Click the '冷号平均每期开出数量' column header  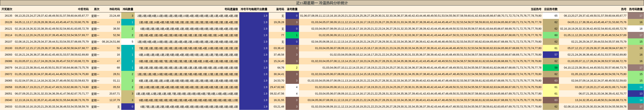(x=254, y=9)
